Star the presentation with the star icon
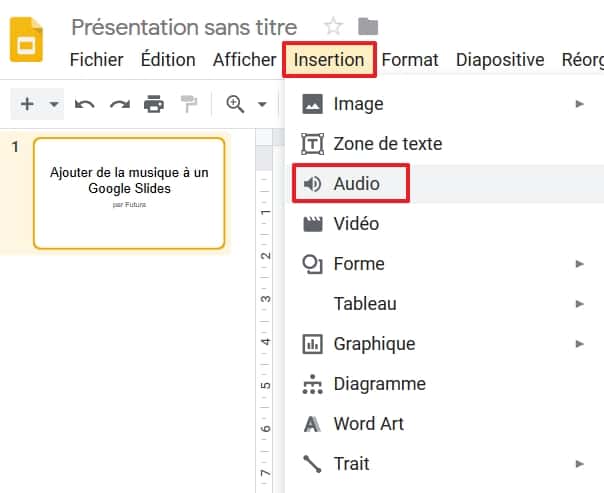 point(333,27)
